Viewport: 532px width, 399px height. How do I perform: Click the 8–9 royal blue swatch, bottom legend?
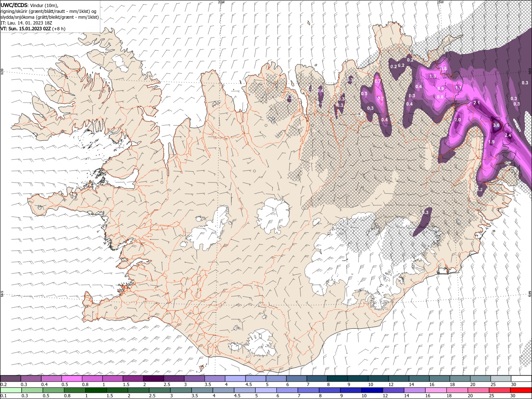point(330,390)
